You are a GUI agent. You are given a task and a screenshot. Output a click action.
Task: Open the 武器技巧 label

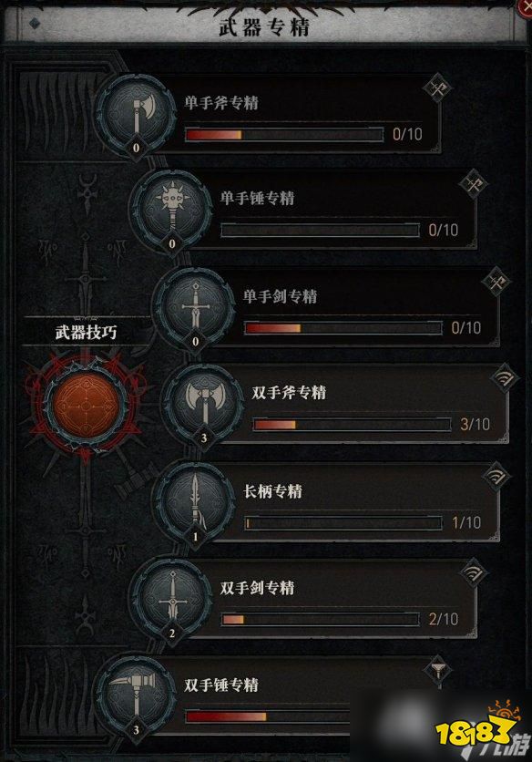click(86, 333)
